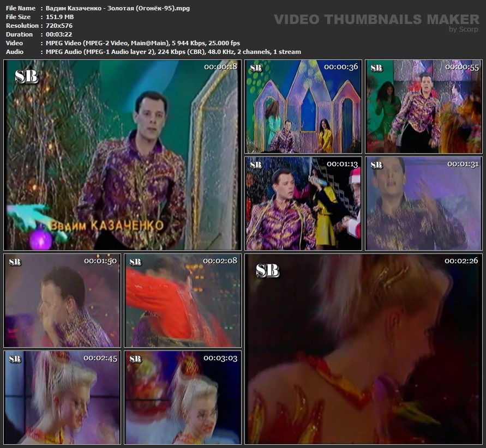Click the "by Scorp" credit text
486x448 pixels.
coord(463,29)
